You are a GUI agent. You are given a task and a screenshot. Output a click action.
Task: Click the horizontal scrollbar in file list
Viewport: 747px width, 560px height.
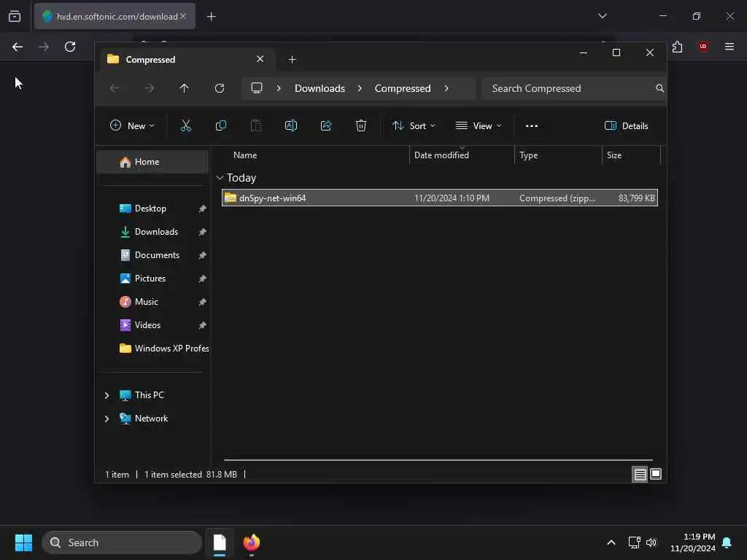coord(438,460)
